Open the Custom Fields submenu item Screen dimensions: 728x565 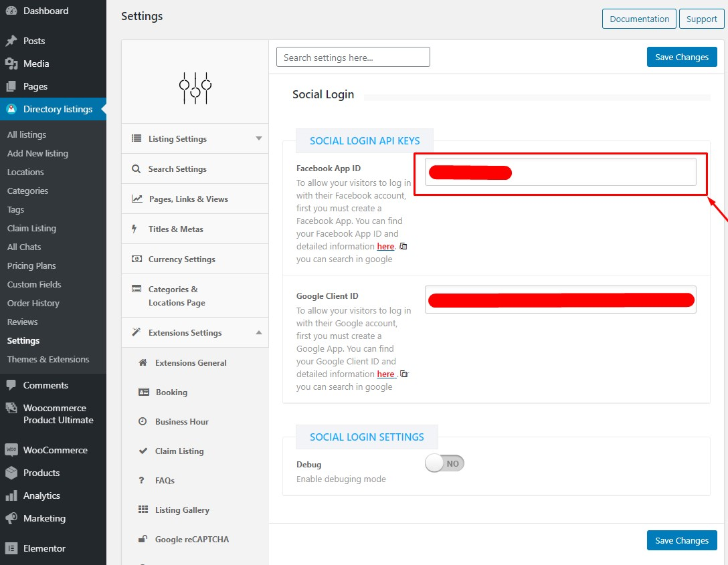34,284
